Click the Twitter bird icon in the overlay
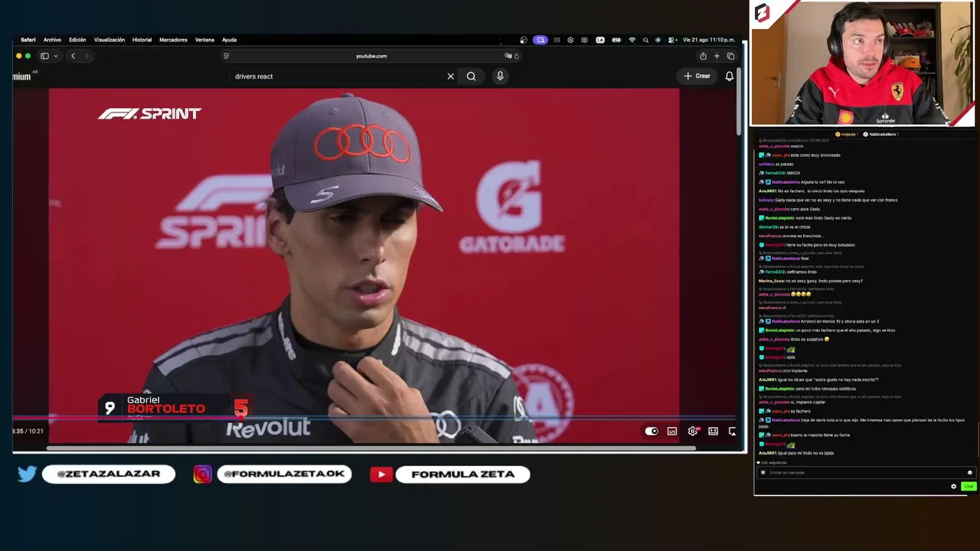This screenshot has width=980, height=551. pos(27,474)
